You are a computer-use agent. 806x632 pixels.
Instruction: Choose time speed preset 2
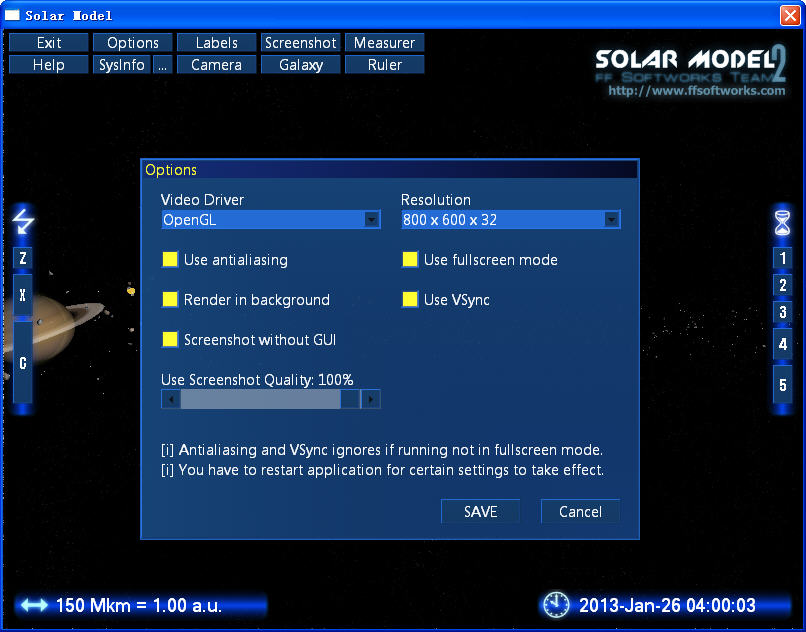tap(782, 284)
